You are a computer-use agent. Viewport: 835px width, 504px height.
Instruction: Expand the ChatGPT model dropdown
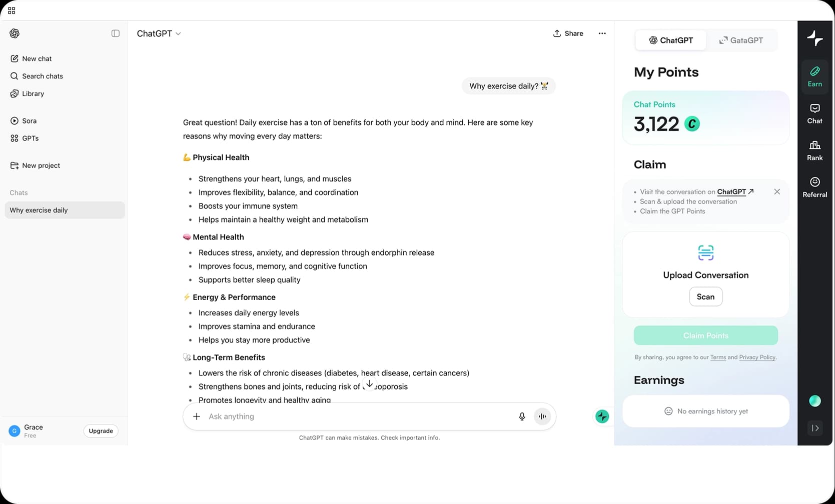[x=159, y=33]
